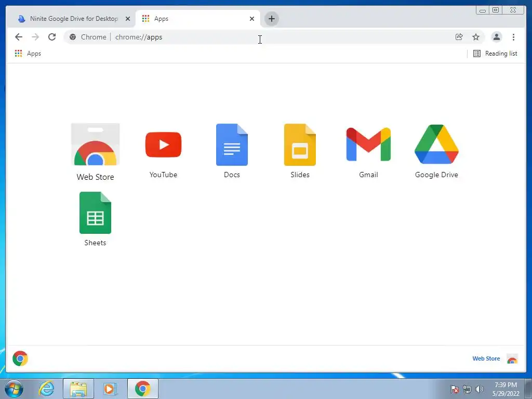Click Chrome taskbar button
This screenshot has width=532, height=399.
143,389
